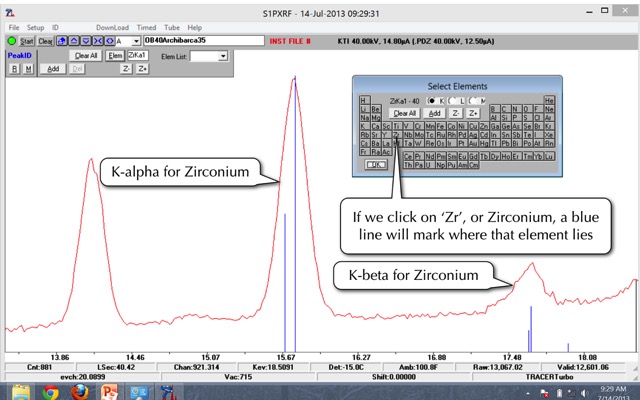Select the L line radio button

(x=452, y=100)
